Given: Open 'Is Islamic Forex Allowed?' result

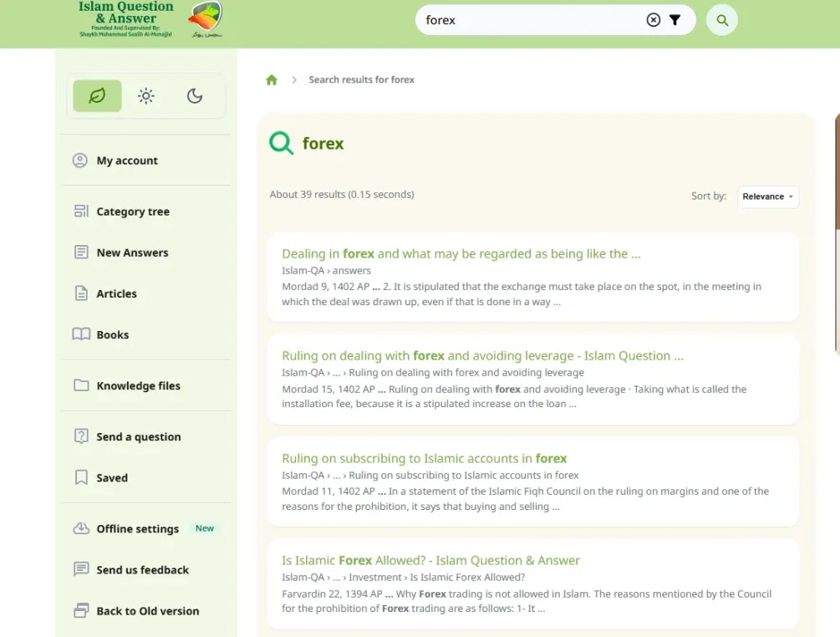Looking at the screenshot, I should 430,560.
